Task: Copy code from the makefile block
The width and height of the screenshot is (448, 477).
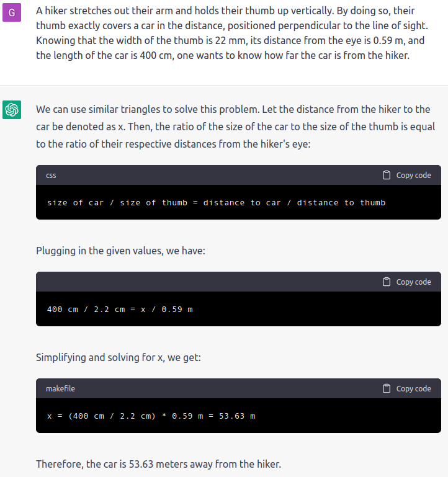Action: [x=406, y=388]
